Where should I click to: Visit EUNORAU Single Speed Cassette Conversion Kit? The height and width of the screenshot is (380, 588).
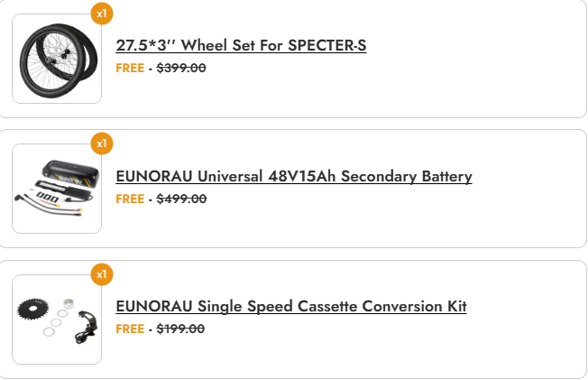pos(291,306)
